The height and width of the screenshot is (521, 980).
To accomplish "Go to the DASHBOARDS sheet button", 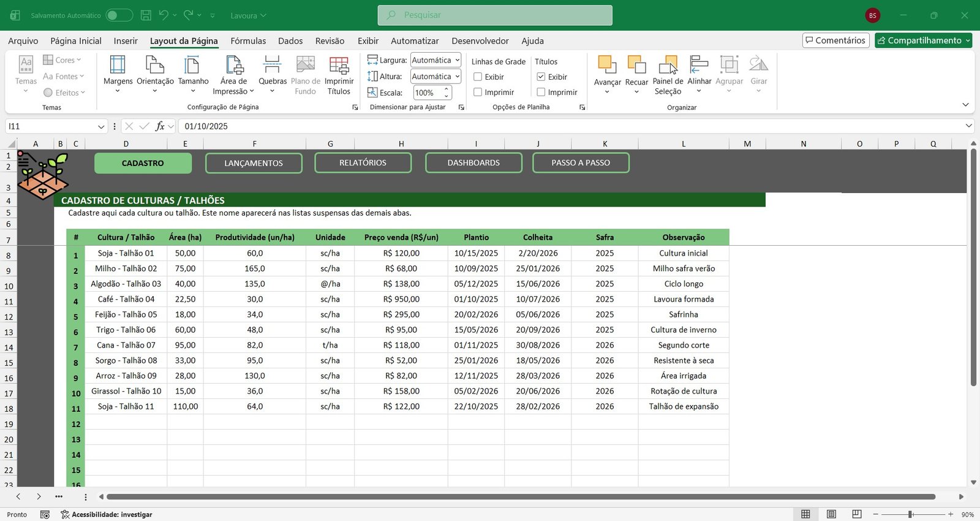I will pyautogui.click(x=473, y=162).
